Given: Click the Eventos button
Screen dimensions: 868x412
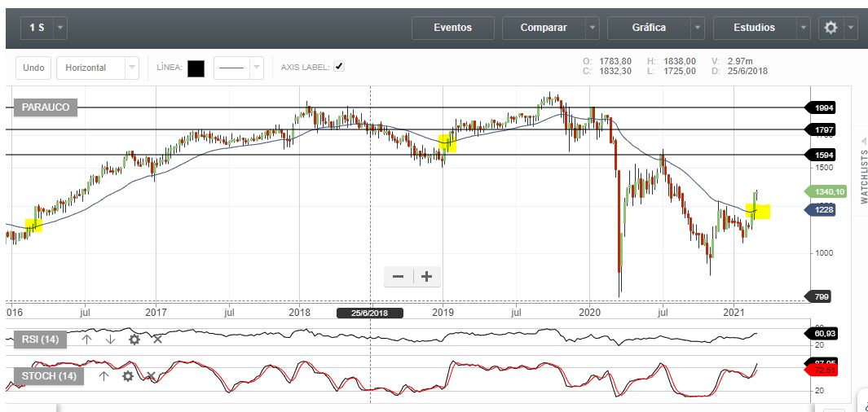Looking at the screenshot, I should (452, 28).
